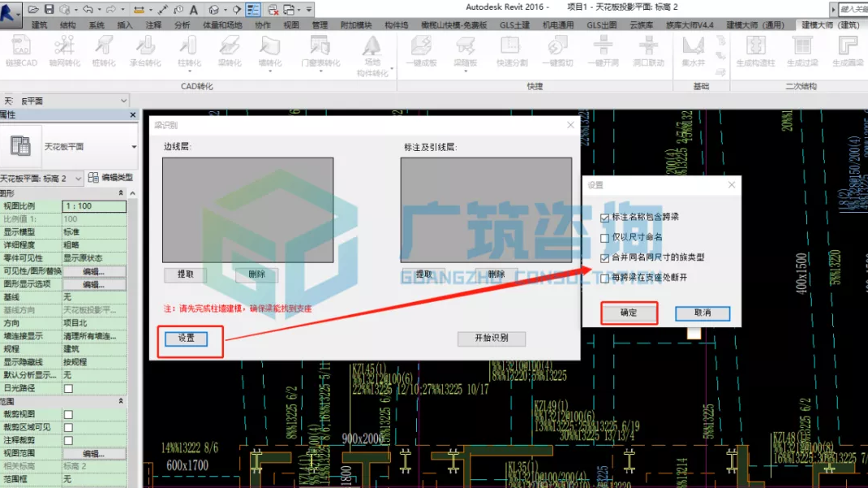Viewport: 868px width, 488px height.
Task: Click the Redo arrow icon
Action: click(x=110, y=10)
